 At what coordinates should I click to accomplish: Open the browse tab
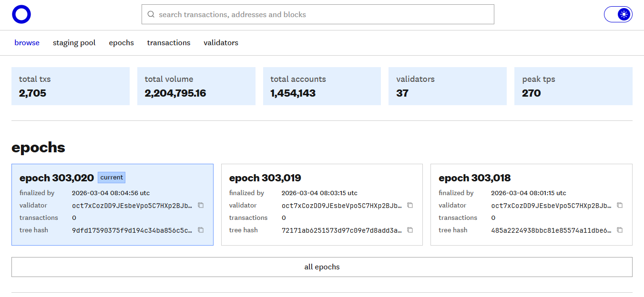(x=27, y=43)
